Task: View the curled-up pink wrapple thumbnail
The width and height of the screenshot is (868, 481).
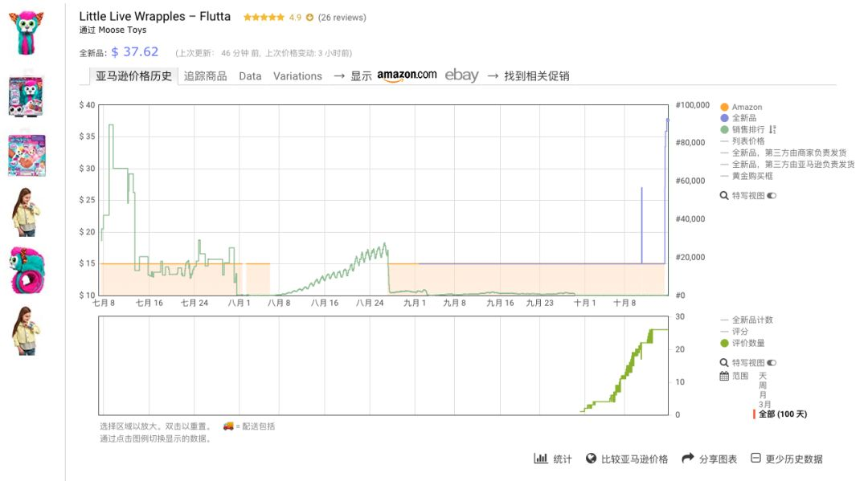Action: point(26,271)
